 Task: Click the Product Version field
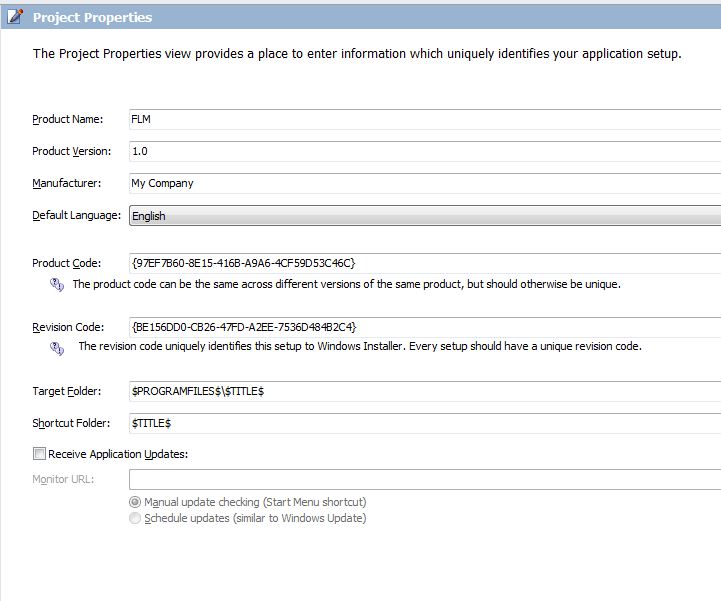coord(425,151)
